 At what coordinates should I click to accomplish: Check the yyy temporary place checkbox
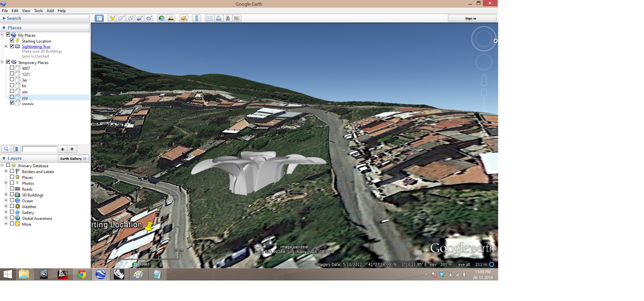tap(12, 97)
